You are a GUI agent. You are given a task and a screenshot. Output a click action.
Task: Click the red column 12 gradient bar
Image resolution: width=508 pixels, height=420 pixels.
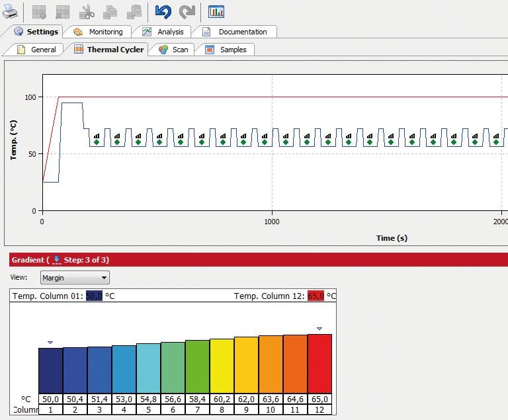[x=319, y=364]
